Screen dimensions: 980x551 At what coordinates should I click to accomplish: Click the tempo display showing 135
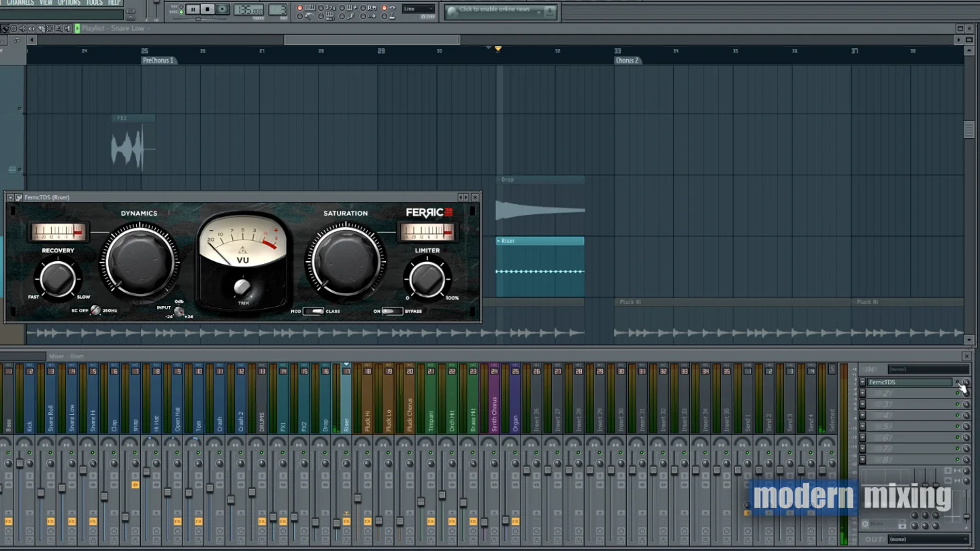pyautogui.click(x=248, y=10)
